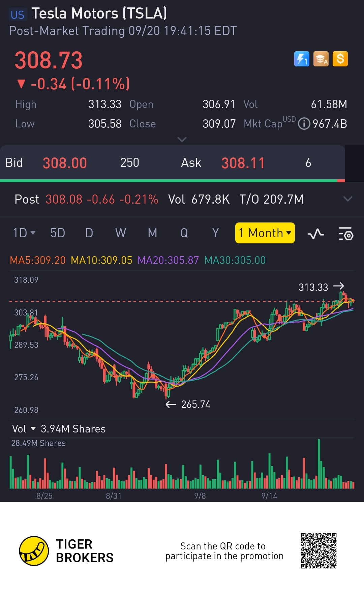Open the chart indicator wave icon
The width and height of the screenshot is (364, 600).
pyautogui.click(x=316, y=234)
